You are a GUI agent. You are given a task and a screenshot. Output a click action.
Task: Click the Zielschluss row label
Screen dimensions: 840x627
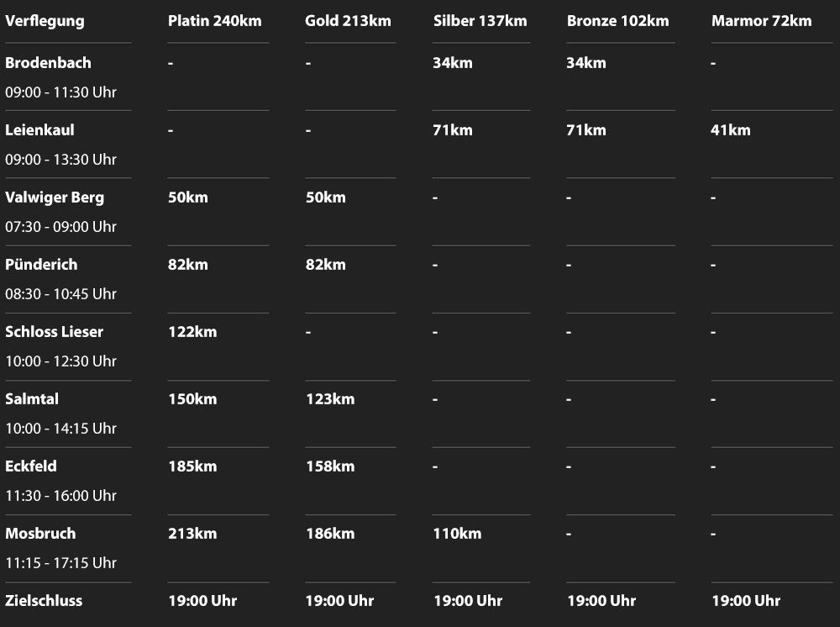44,601
